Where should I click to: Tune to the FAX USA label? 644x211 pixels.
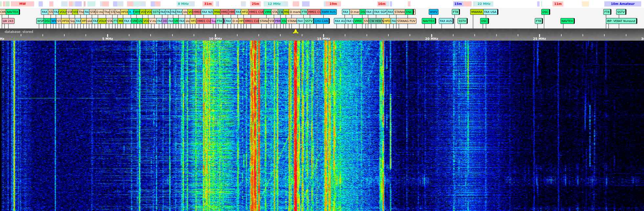490,12
